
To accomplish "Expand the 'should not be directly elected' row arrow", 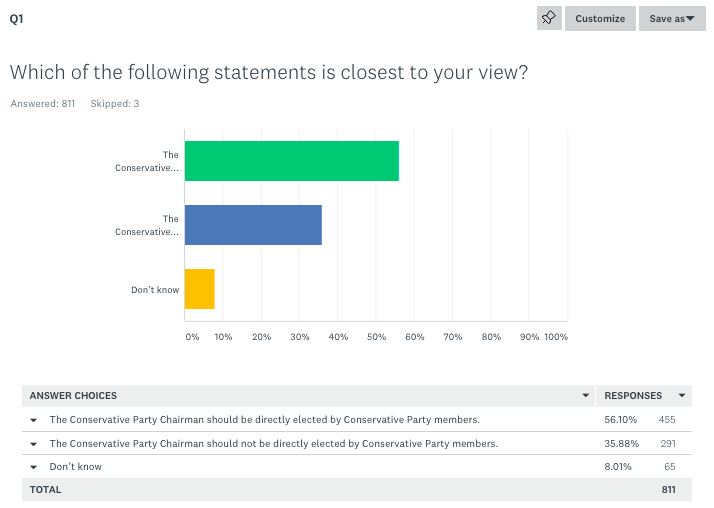I will [x=34, y=444].
